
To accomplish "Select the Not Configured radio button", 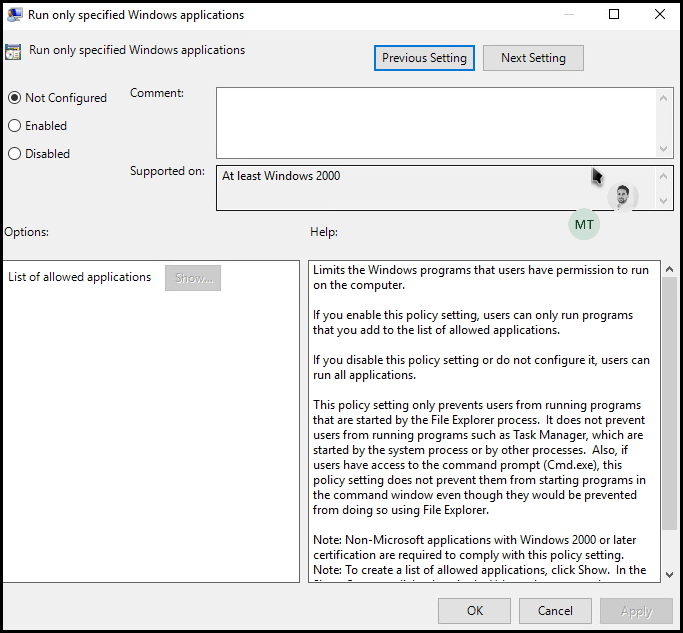I will 14,98.
